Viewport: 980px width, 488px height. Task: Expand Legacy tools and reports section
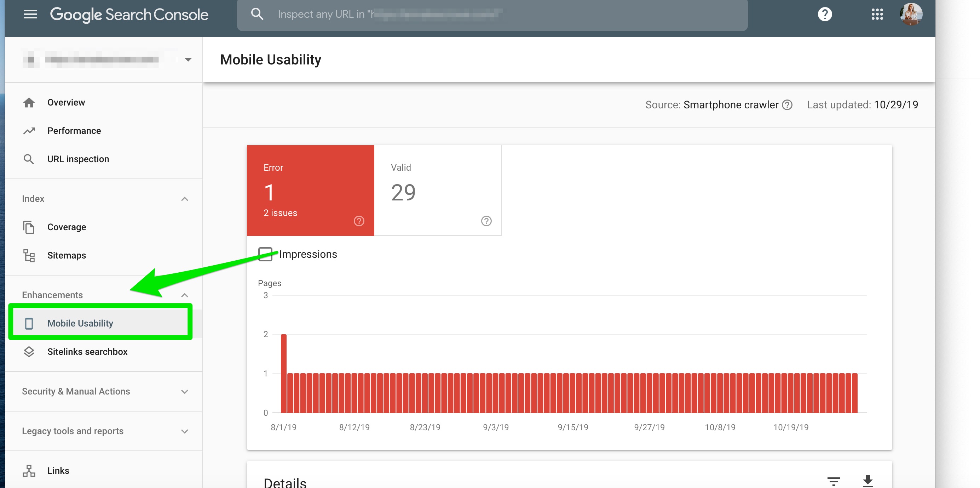185,431
